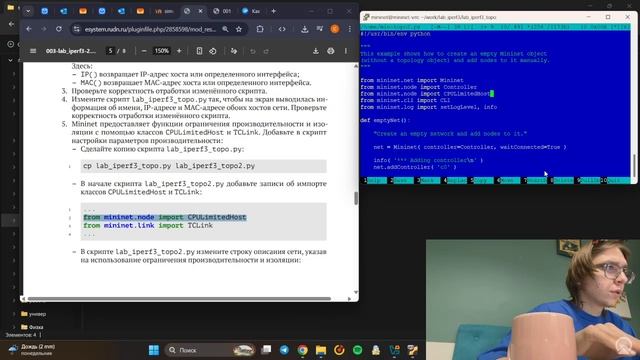Viewport: 640px width, 360px height.
Task: Open PDF viewer more-actions menu
Action: click(346, 51)
